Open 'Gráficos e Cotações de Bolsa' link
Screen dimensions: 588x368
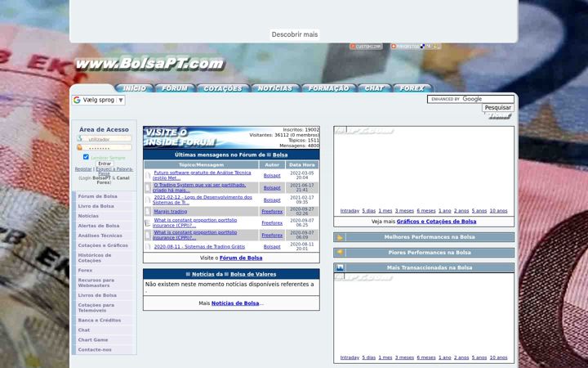[436, 222]
